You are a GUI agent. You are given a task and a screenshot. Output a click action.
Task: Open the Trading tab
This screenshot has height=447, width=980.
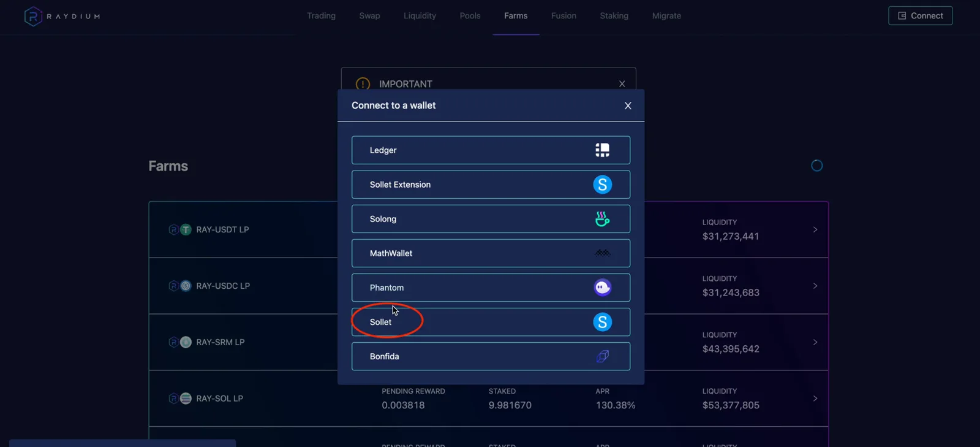tap(321, 16)
